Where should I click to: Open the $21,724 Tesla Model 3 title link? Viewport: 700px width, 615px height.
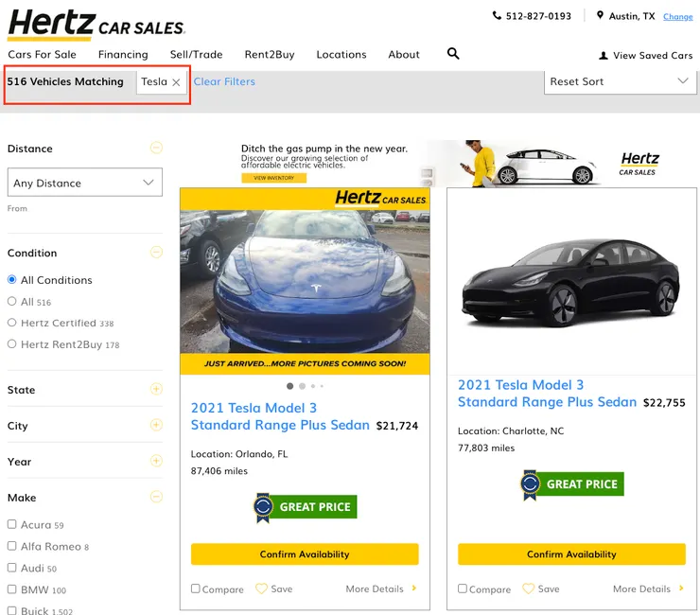[x=280, y=416]
